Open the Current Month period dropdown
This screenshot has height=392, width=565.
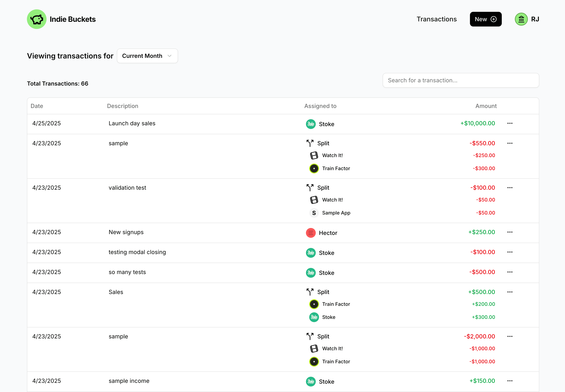(147, 56)
